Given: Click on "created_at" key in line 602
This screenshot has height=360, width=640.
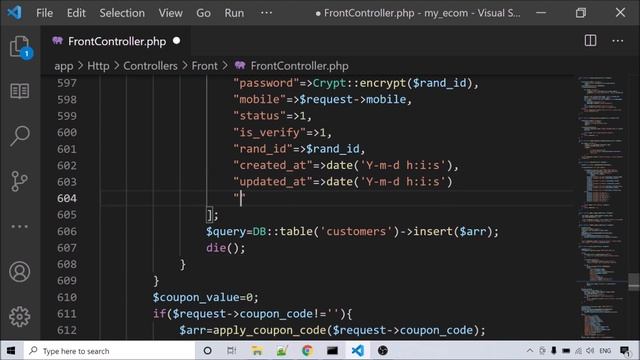Looking at the screenshot, I should [x=273, y=165].
